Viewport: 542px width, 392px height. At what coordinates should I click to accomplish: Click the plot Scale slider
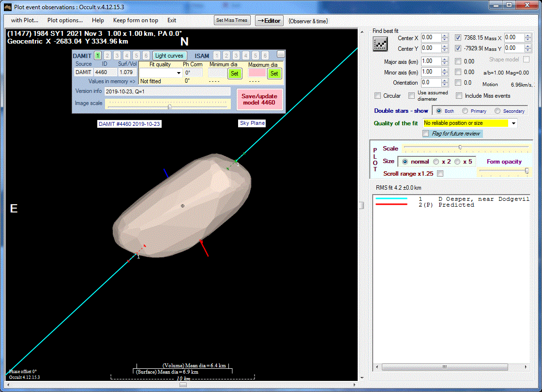coord(466,148)
